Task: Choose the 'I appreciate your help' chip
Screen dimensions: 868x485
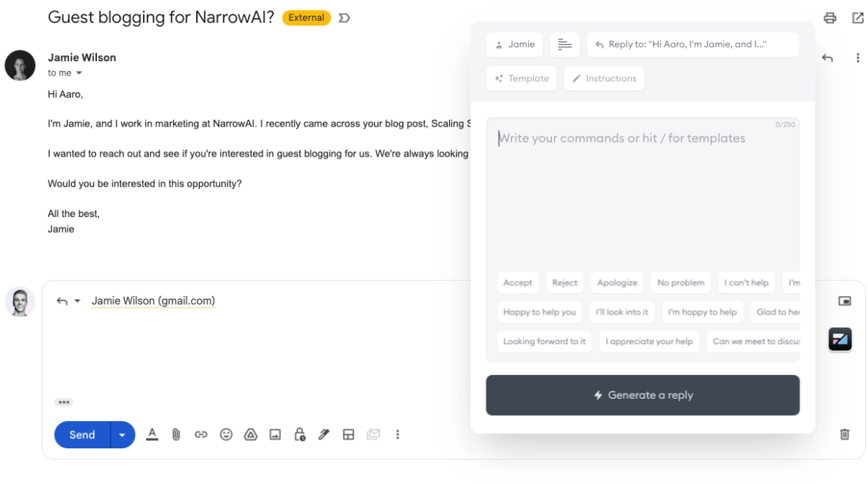Action: pos(650,341)
